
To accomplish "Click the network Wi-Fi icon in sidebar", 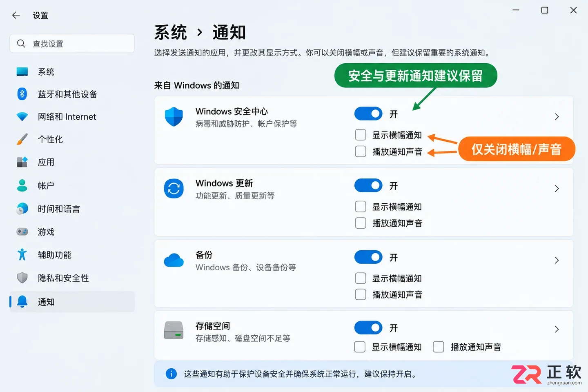I will point(22,117).
